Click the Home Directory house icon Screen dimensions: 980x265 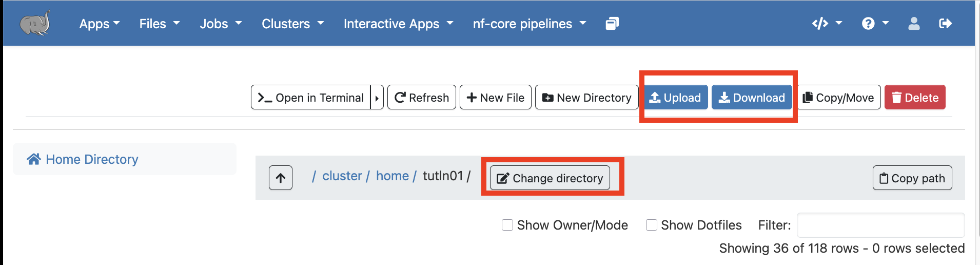34,159
